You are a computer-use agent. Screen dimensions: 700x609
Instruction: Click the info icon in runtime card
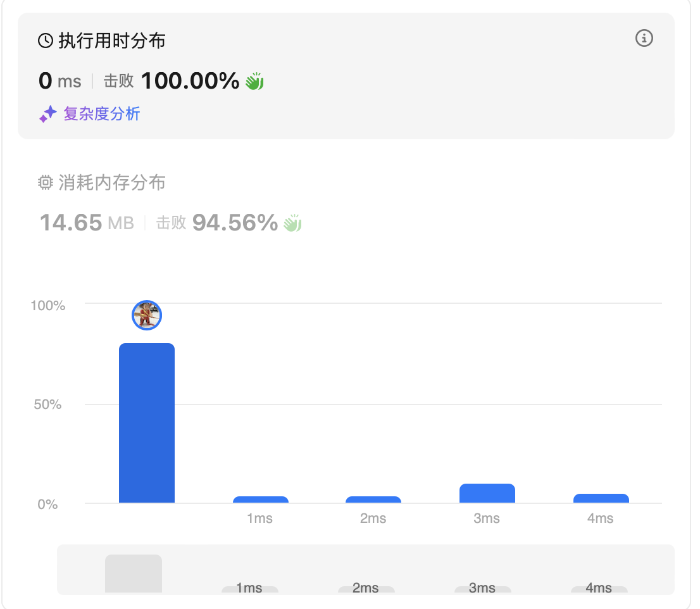click(x=644, y=38)
